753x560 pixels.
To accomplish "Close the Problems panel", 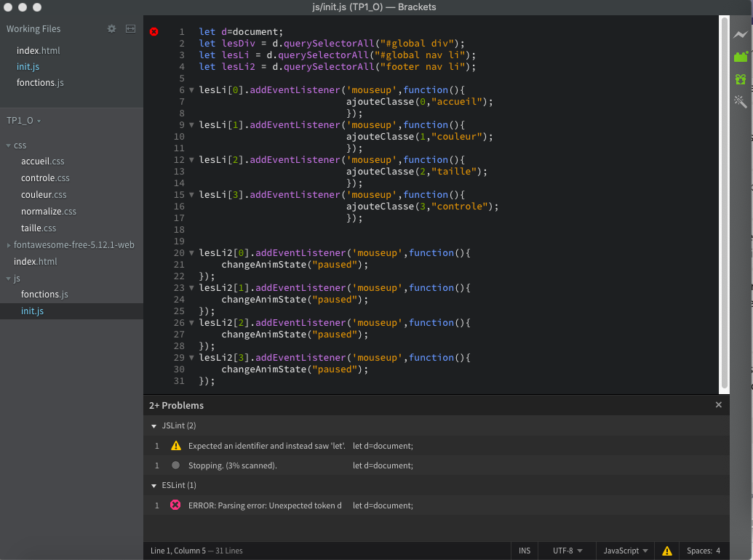I will click(x=718, y=405).
